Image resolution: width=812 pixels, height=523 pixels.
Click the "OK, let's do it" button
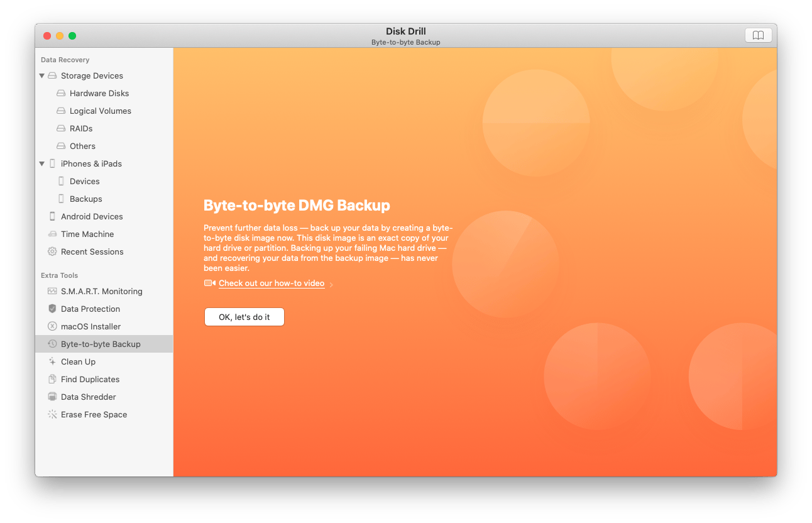[x=244, y=317]
